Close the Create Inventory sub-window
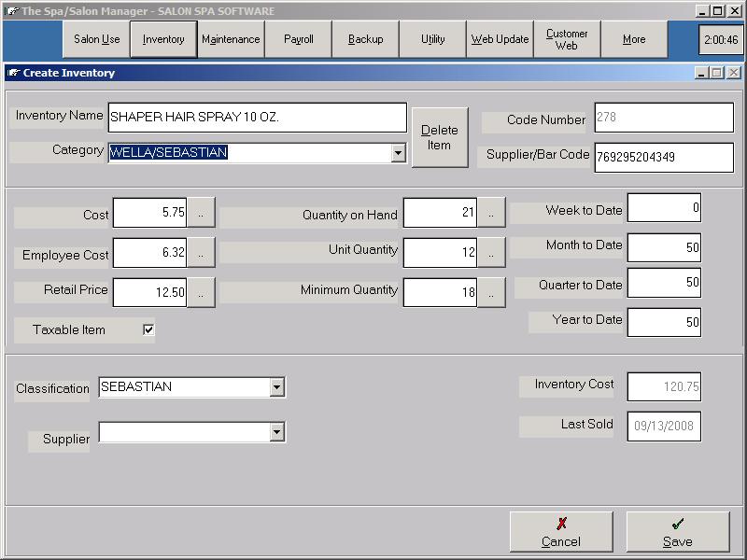The height and width of the screenshot is (560, 747). pos(734,73)
